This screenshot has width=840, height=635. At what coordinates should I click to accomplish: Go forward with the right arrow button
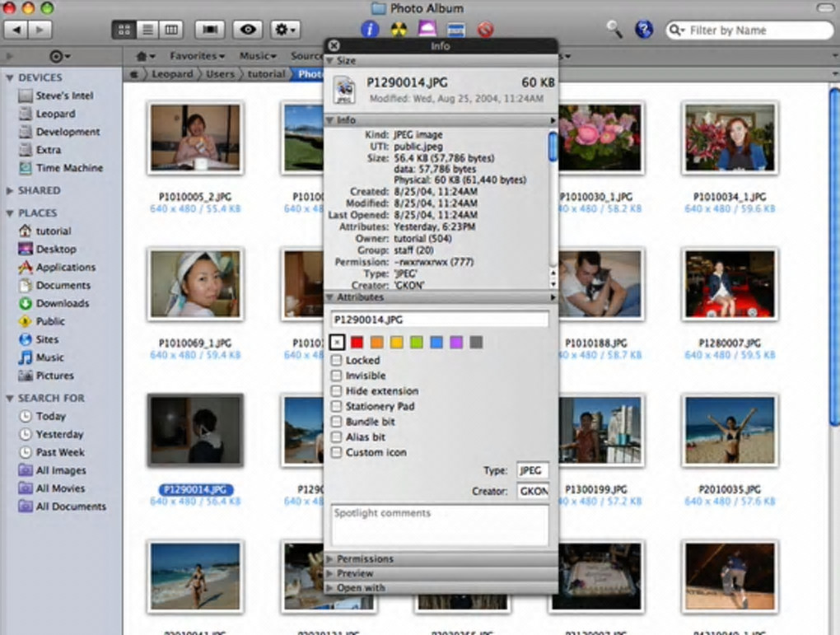pyautogui.click(x=40, y=30)
